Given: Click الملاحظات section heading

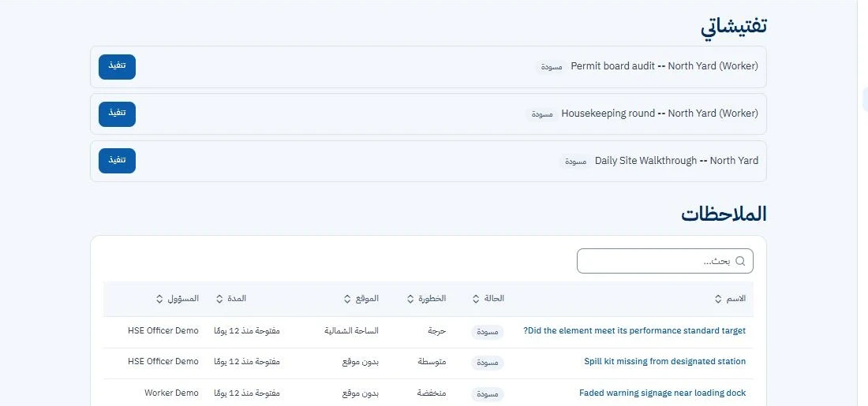Looking at the screenshot, I should point(724,214).
